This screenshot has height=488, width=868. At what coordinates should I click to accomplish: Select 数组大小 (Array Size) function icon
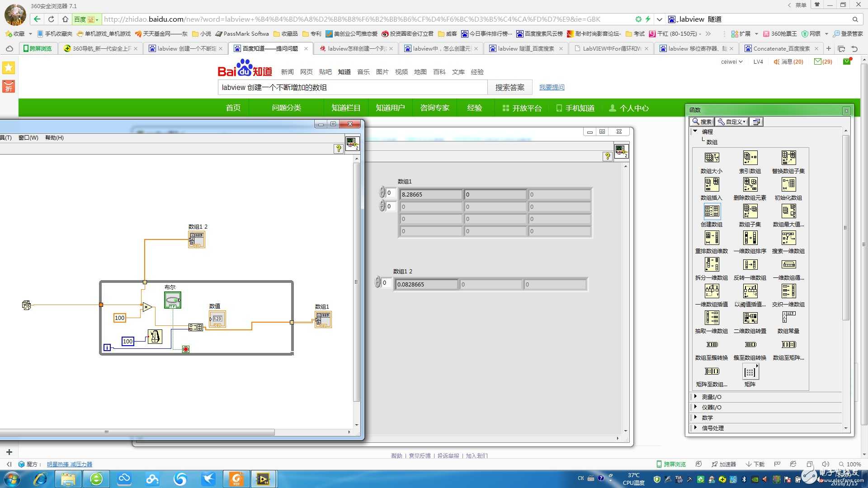pyautogui.click(x=712, y=158)
